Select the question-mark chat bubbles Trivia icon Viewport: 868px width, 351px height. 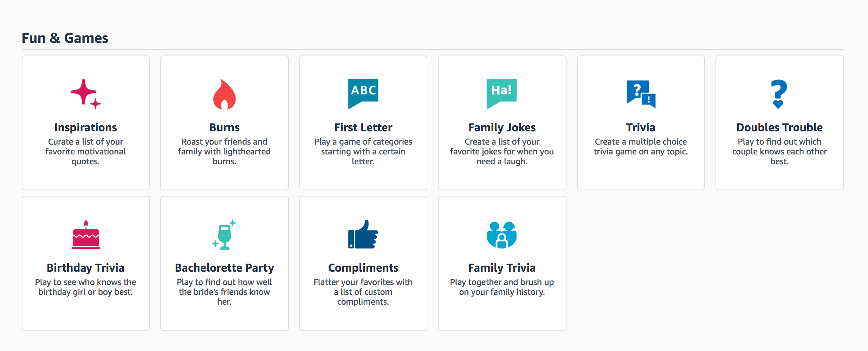640,94
